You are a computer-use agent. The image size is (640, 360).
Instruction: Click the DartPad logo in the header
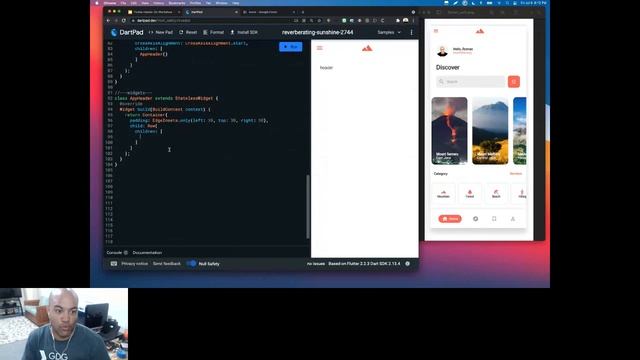[x=127, y=32]
